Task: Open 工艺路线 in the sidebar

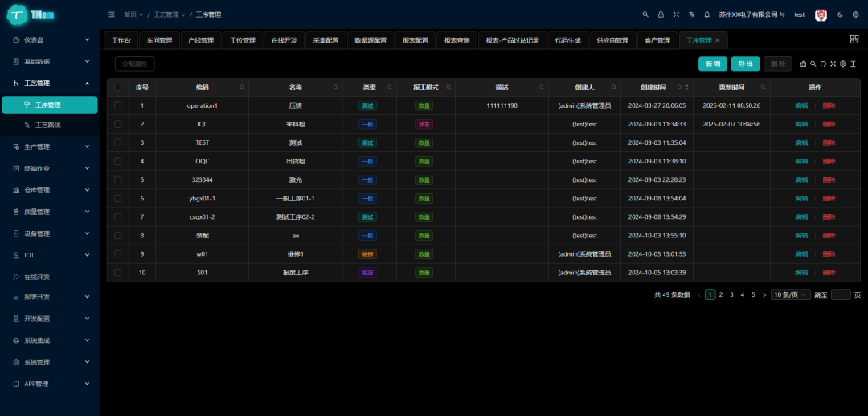Action: coord(50,126)
